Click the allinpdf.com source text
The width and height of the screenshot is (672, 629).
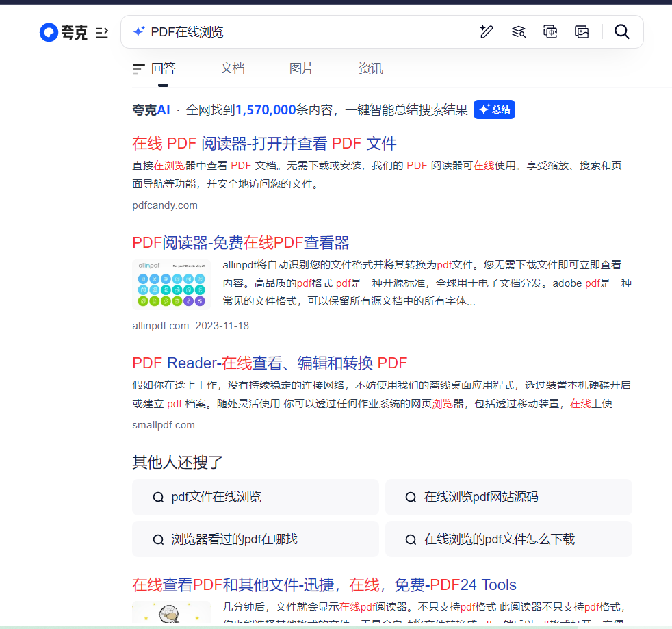point(161,326)
